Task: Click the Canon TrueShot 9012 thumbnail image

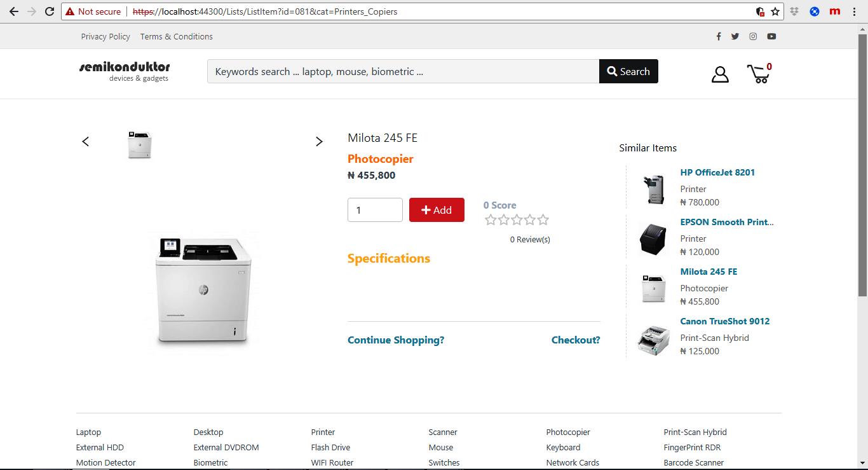Action: tap(653, 340)
